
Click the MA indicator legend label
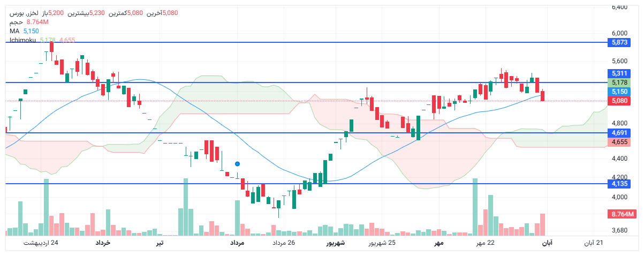(x=14, y=31)
